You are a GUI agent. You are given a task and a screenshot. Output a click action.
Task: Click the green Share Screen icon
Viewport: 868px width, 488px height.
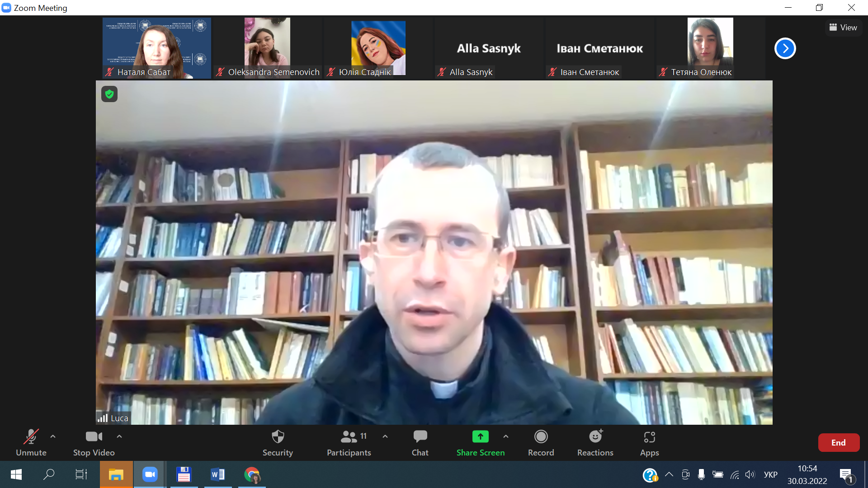480,436
